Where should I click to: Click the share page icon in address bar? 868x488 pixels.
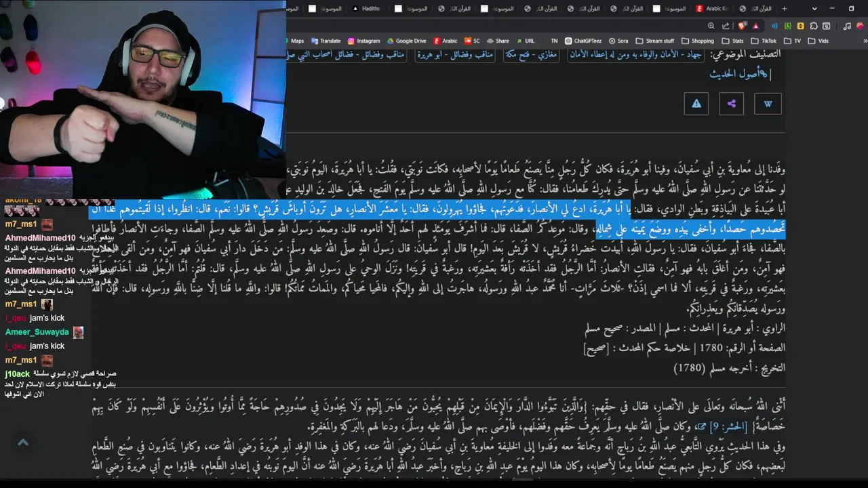[x=726, y=26]
